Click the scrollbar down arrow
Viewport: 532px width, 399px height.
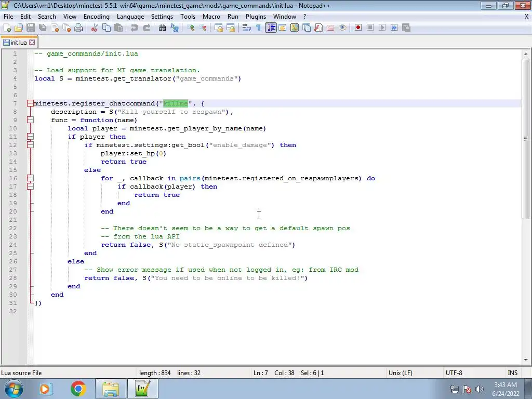pyautogui.click(x=526, y=360)
